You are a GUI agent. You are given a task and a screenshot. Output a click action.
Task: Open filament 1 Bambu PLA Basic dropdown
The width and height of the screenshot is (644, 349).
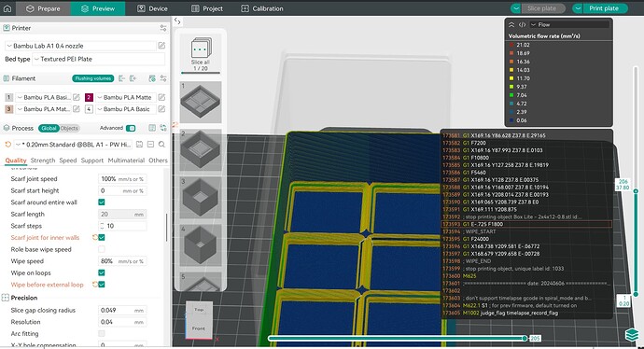pyautogui.click(x=43, y=97)
